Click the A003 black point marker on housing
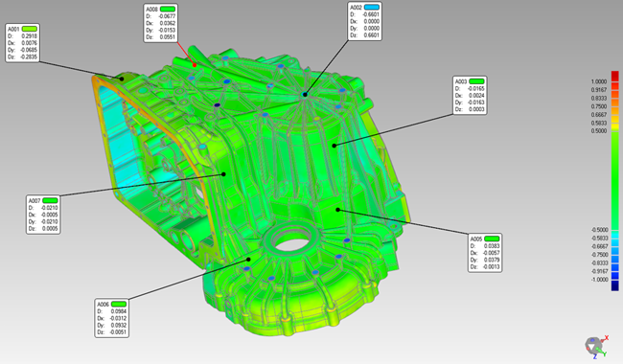Viewport: 623px width, 364px height. pyautogui.click(x=335, y=146)
